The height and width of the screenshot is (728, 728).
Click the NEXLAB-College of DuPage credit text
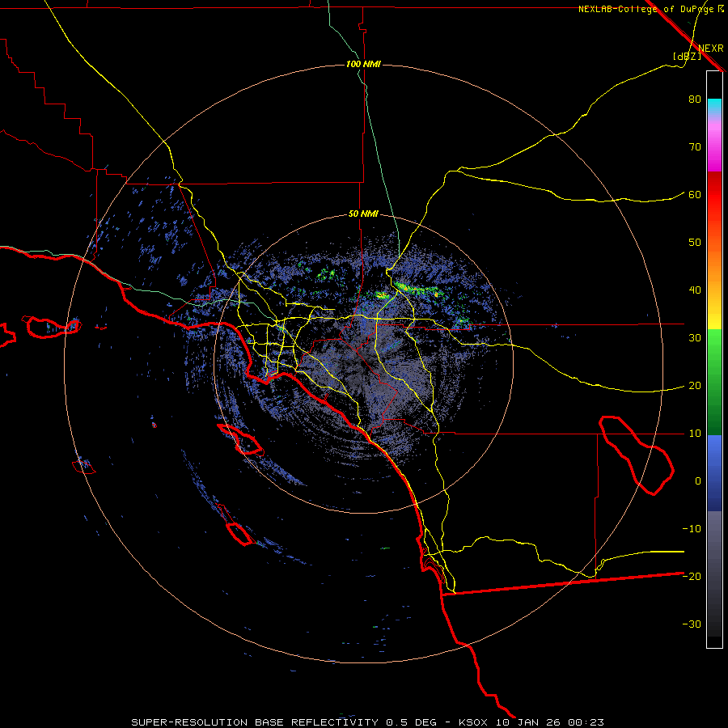[647, 9]
